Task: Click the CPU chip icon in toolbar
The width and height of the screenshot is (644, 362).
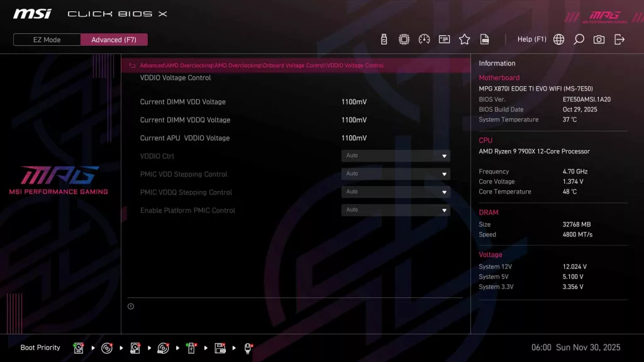Action: (x=404, y=40)
